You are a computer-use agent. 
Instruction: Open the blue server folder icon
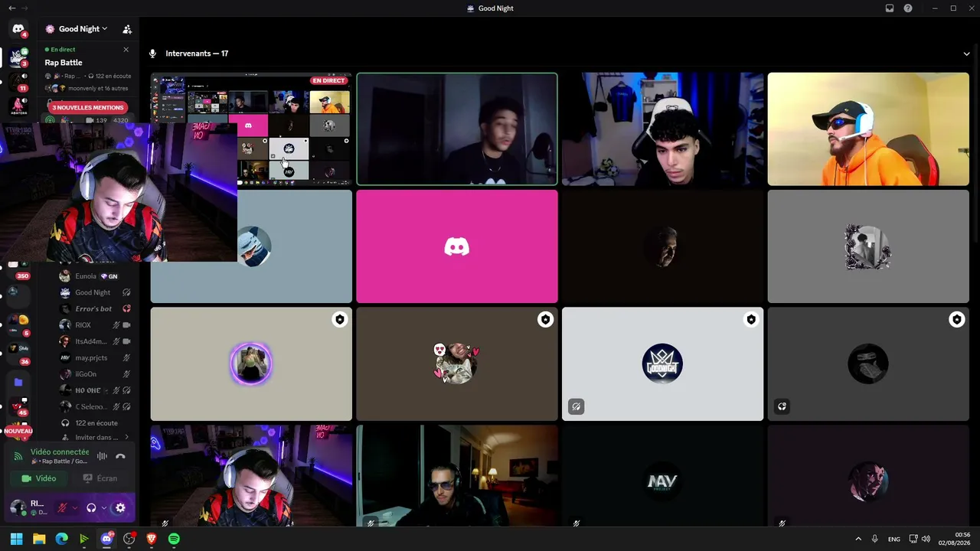(18, 382)
